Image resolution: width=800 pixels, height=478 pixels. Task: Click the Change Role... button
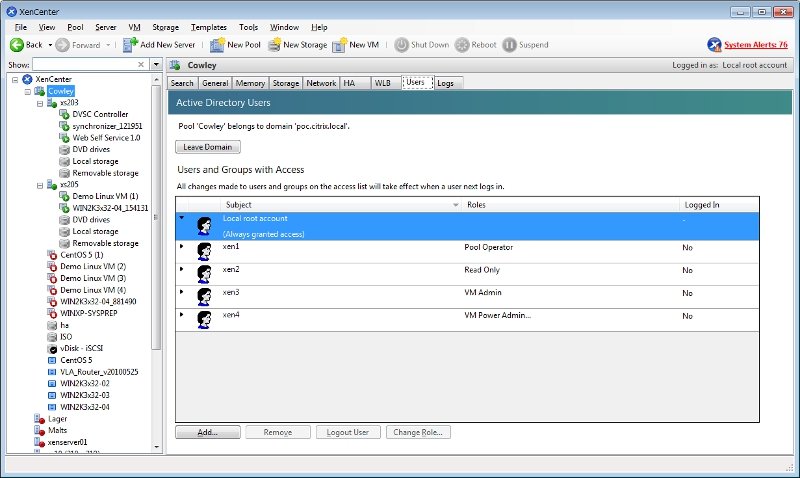(418, 432)
